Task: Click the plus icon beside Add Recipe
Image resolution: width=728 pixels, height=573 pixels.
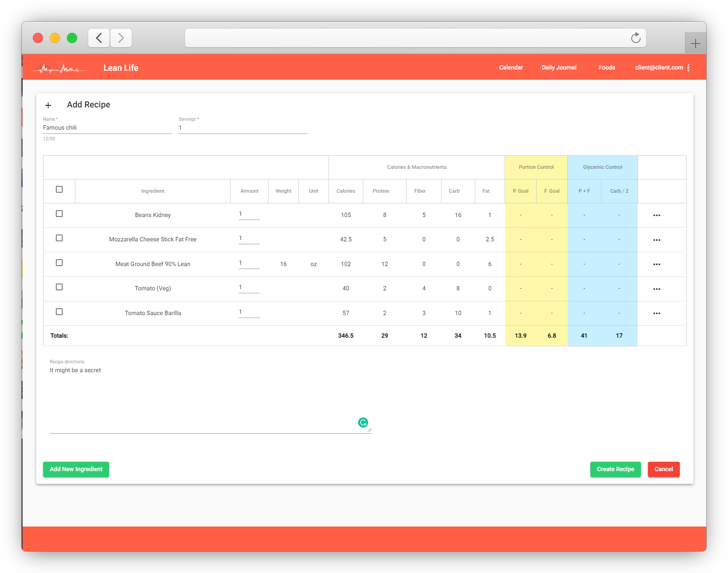Action: click(x=48, y=105)
